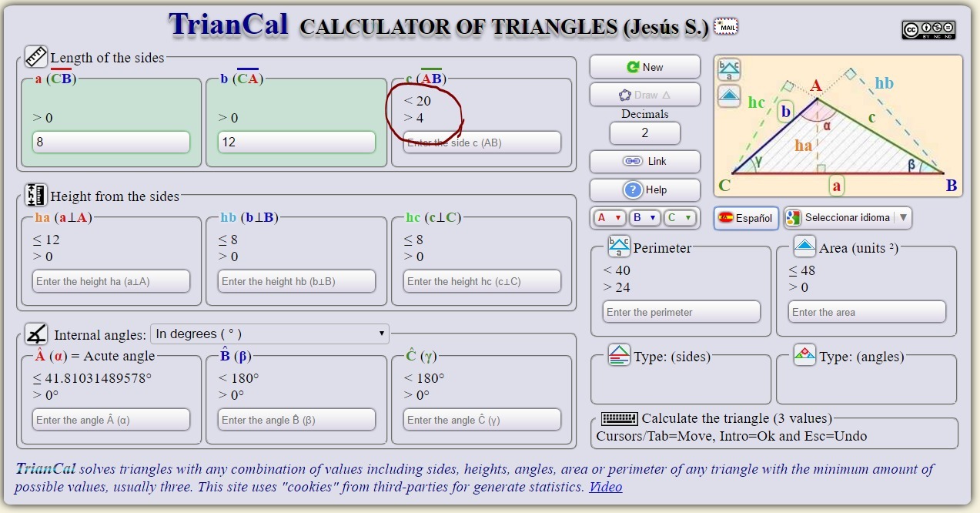Viewport: 980px width, 513px height.
Task: Click the 'b' side label in diagram
Action: click(x=785, y=112)
